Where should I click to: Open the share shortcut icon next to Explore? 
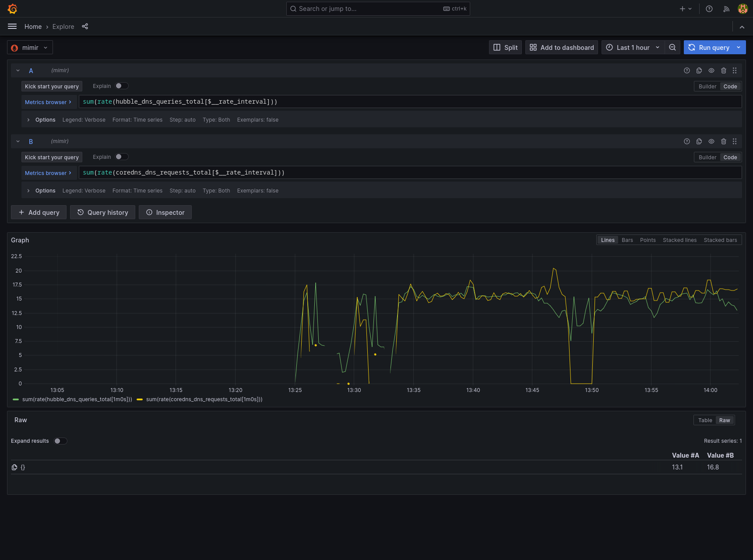tap(85, 27)
